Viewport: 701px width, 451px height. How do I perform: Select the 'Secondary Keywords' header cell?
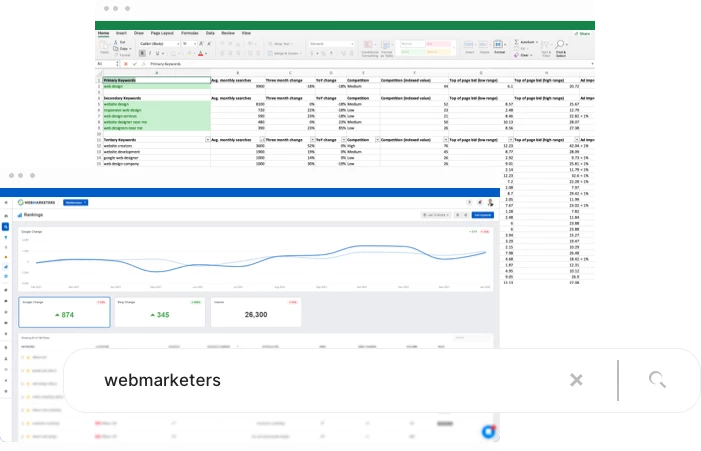[156, 98]
